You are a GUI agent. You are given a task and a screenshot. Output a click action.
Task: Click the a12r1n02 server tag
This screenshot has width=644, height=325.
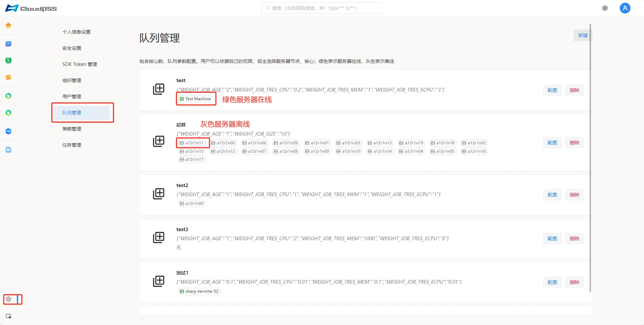[474, 143]
